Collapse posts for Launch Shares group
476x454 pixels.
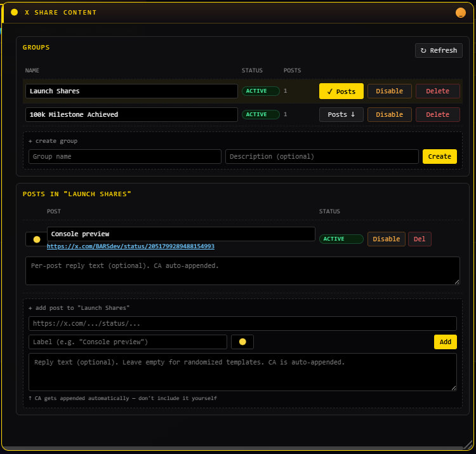click(341, 91)
